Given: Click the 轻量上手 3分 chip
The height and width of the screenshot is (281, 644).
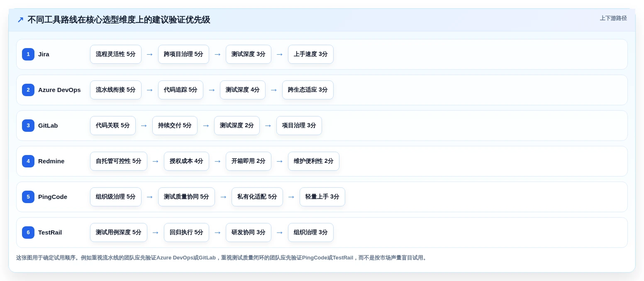Looking at the screenshot, I should tap(322, 197).
